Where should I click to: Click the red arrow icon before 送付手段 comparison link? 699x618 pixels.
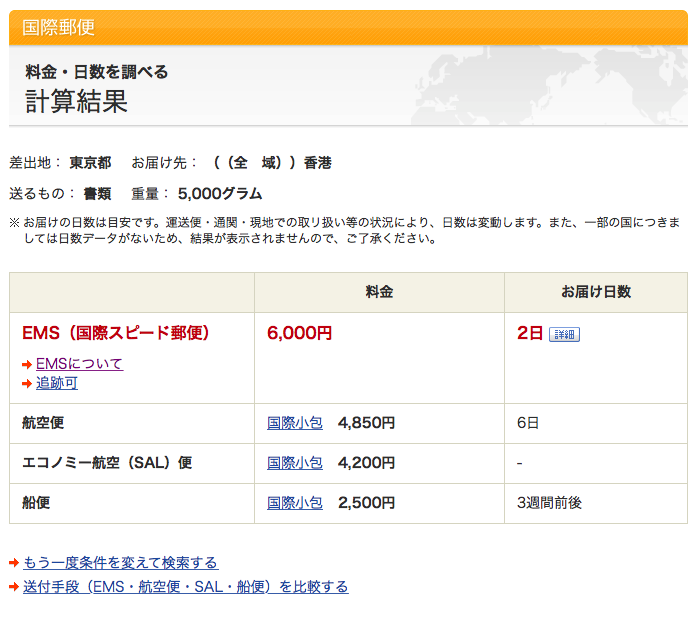tap(14, 587)
